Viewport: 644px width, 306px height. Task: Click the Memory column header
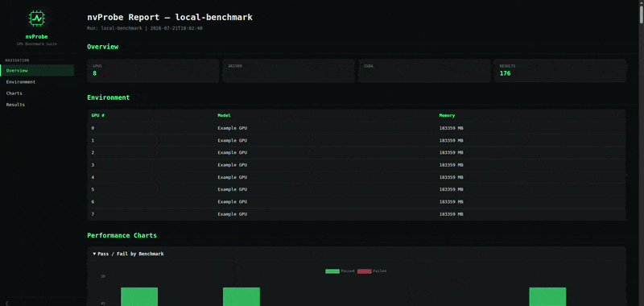[x=447, y=115]
